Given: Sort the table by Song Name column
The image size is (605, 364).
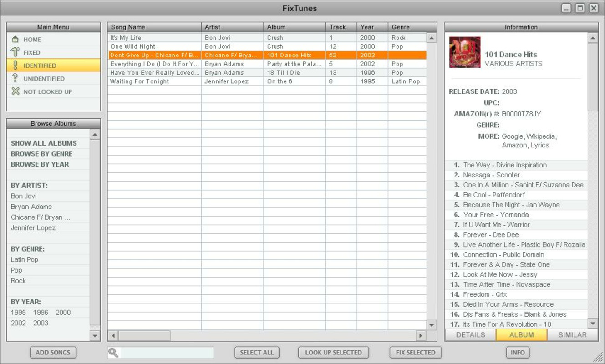Looking at the screenshot, I should click(154, 27).
